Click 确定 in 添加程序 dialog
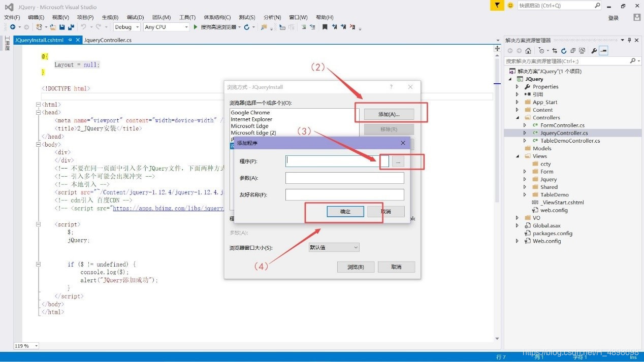This screenshot has width=644, height=362. pos(345,211)
